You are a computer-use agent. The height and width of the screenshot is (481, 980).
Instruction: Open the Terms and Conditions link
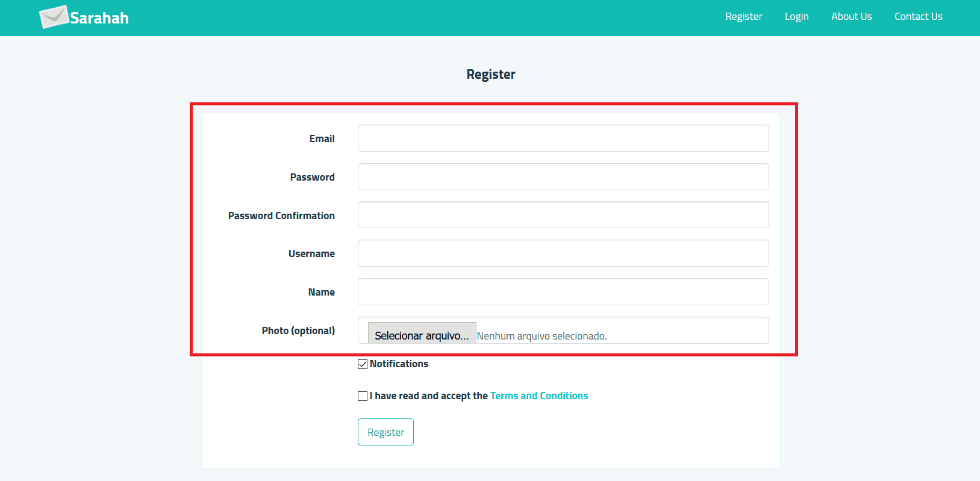pos(539,396)
